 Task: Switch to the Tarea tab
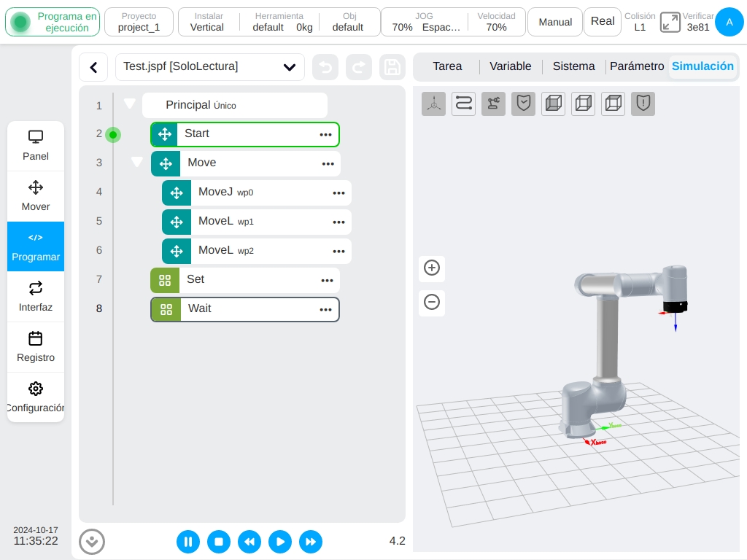coord(447,66)
